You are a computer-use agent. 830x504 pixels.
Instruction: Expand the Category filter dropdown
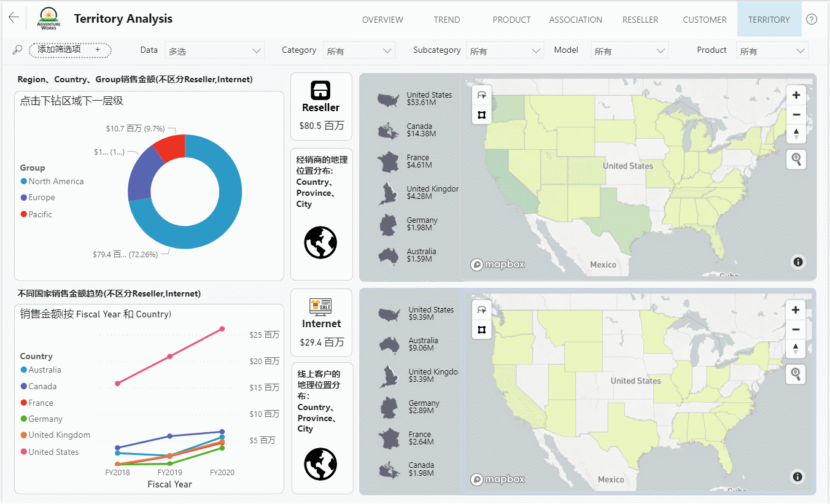click(359, 51)
